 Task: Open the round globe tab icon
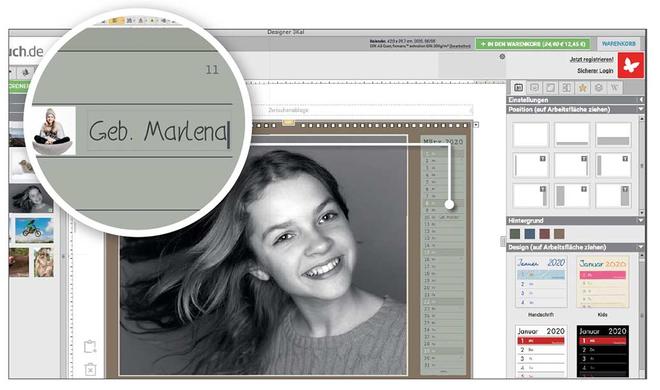(x=599, y=88)
